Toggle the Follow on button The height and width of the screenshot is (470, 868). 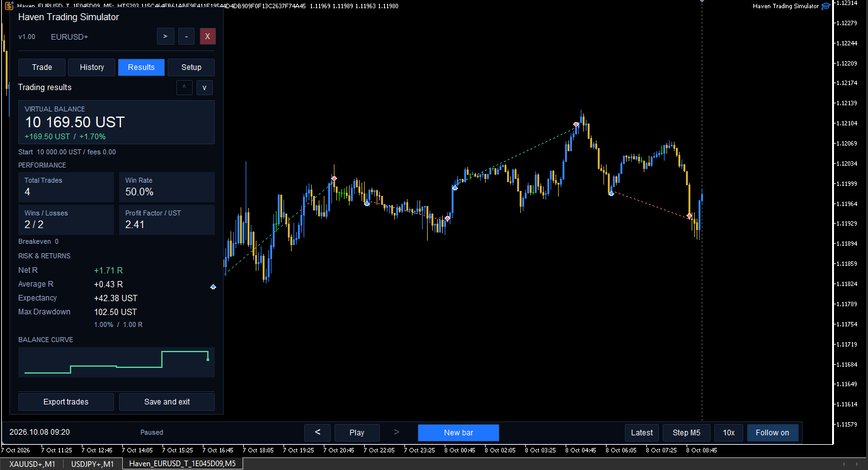point(773,433)
